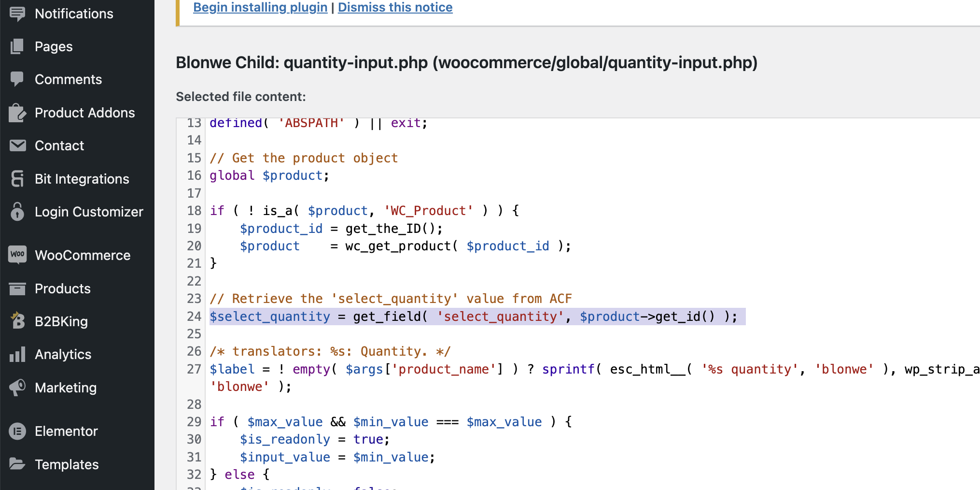Click the 'Selected file content:' label
980x490 pixels.
pos(241,97)
